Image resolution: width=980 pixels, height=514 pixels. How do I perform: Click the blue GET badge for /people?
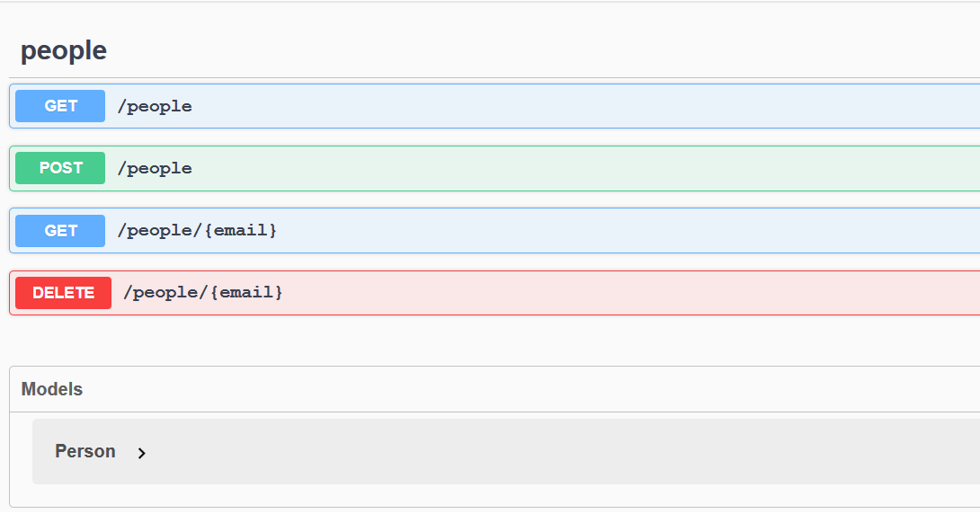(60, 106)
